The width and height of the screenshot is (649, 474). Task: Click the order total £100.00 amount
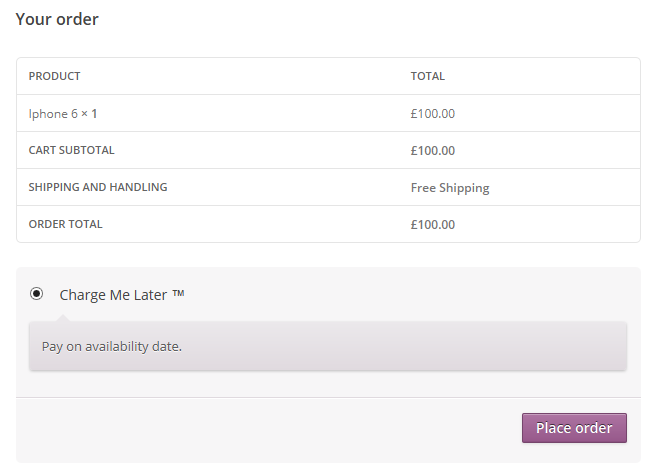[432, 225]
